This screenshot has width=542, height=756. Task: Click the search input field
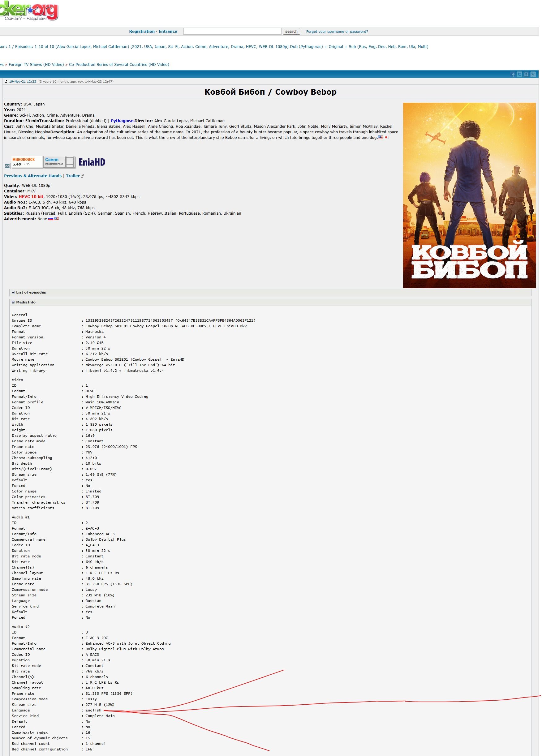pos(232,31)
